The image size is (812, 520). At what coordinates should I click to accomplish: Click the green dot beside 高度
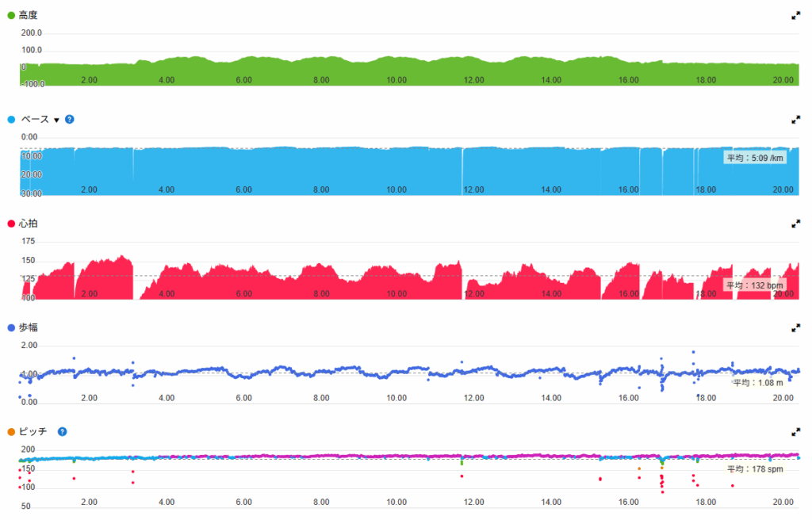click(11, 15)
